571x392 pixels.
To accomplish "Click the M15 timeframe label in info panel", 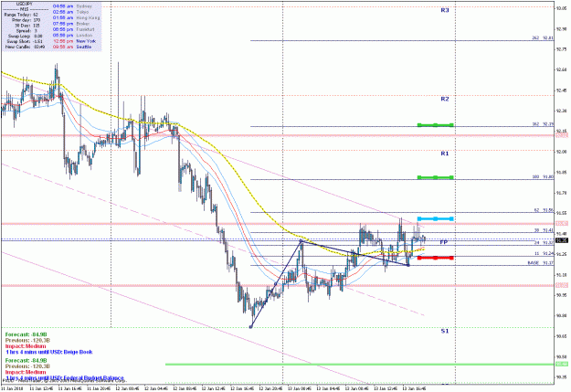I will pyautogui.click(x=25, y=9).
